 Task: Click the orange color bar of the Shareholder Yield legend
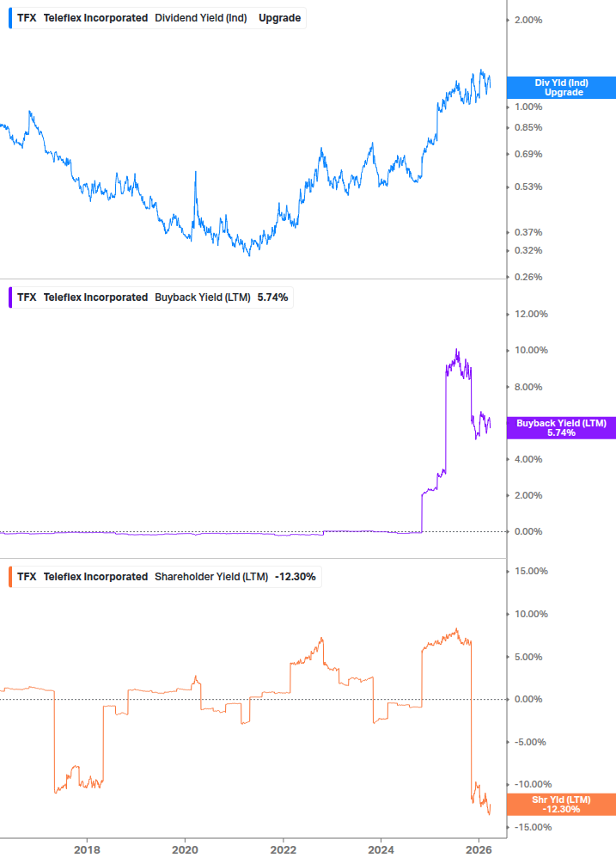(x=10, y=576)
